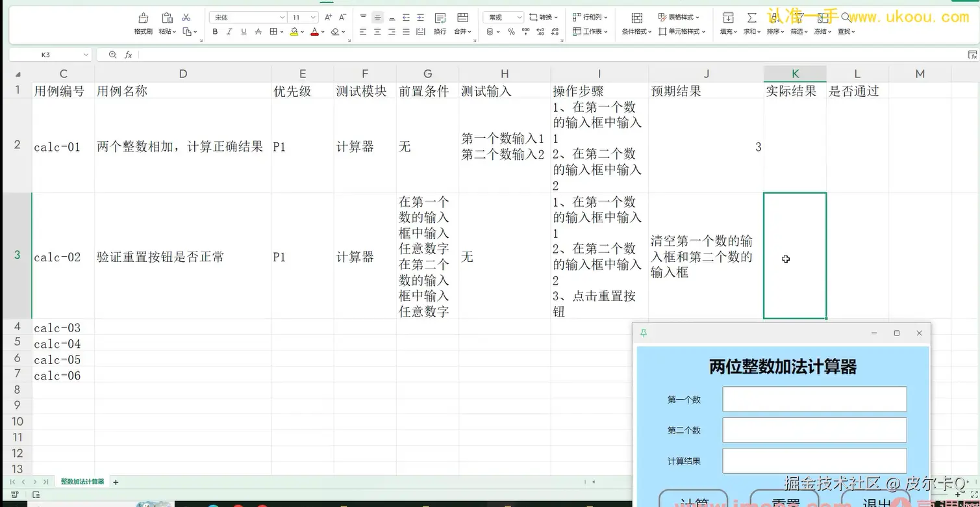Click the currency format icon
The width and height of the screenshot is (980, 507).
(x=490, y=31)
